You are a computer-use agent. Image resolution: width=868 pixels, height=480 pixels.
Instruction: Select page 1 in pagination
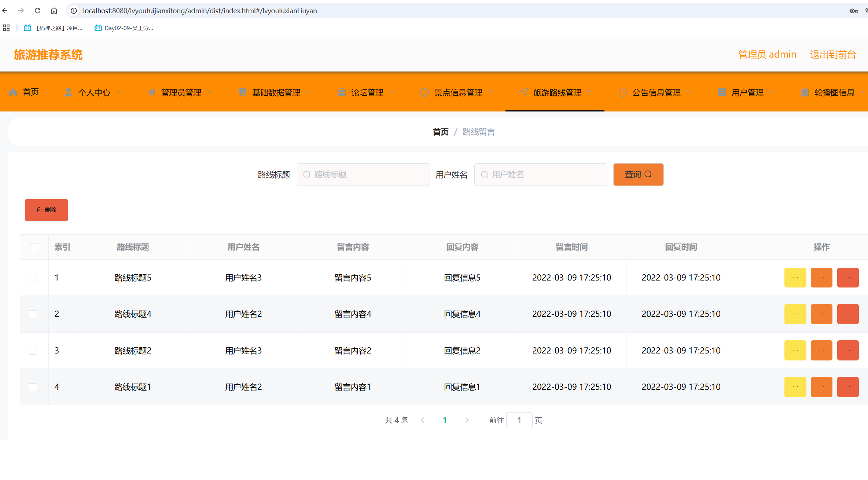coord(445,420)
